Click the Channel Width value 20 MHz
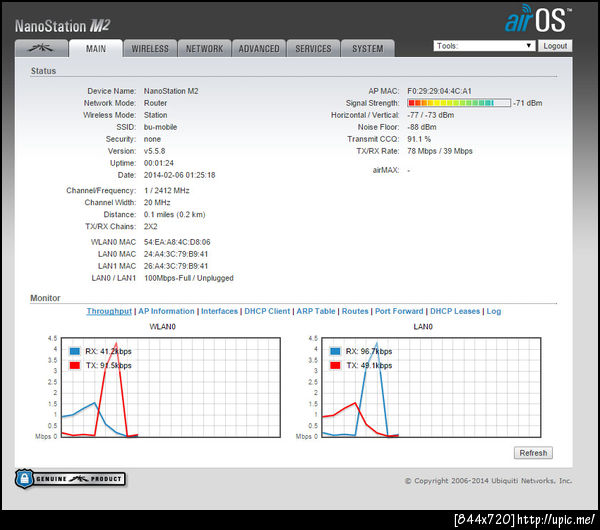 [x=157, y=202]
